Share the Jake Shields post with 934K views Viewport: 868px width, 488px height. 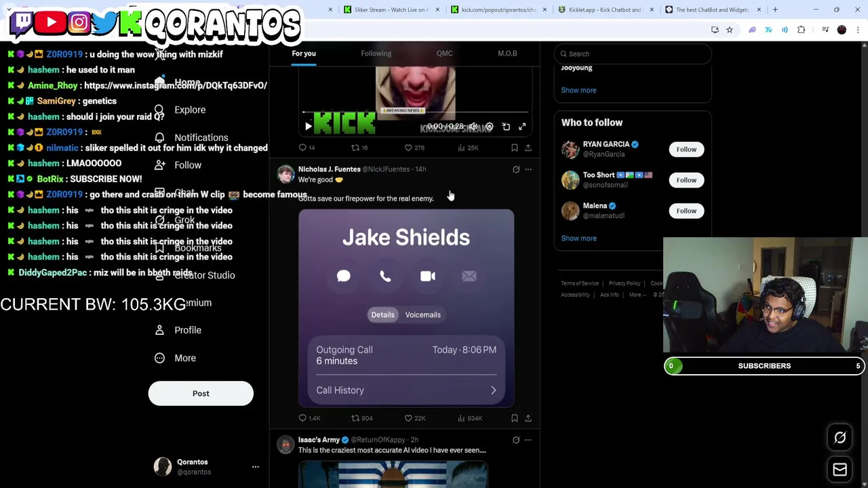[528, 418]
